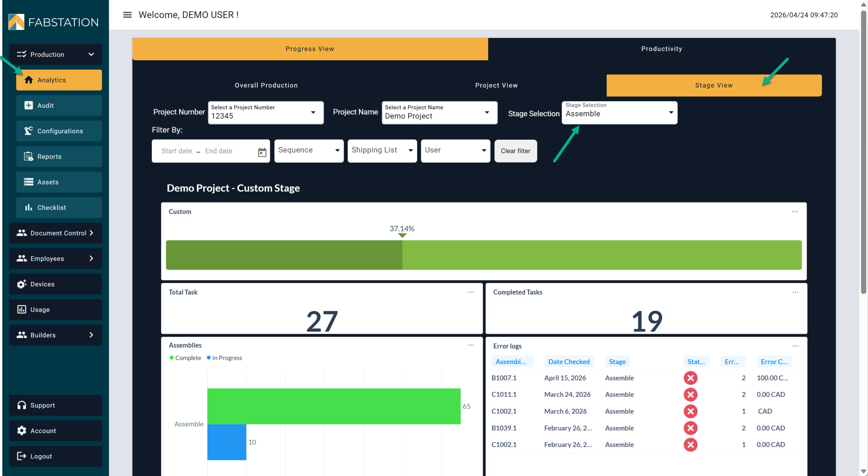Open the Stage Selection dropdown
The image size is (868, 476).
[x=619, y=113]
